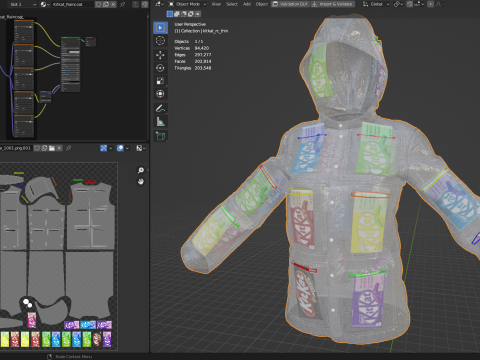Click the bottom image texture node
Viewport: 480px width, 360px height.
pyautogui.click(x=24, y=126)
